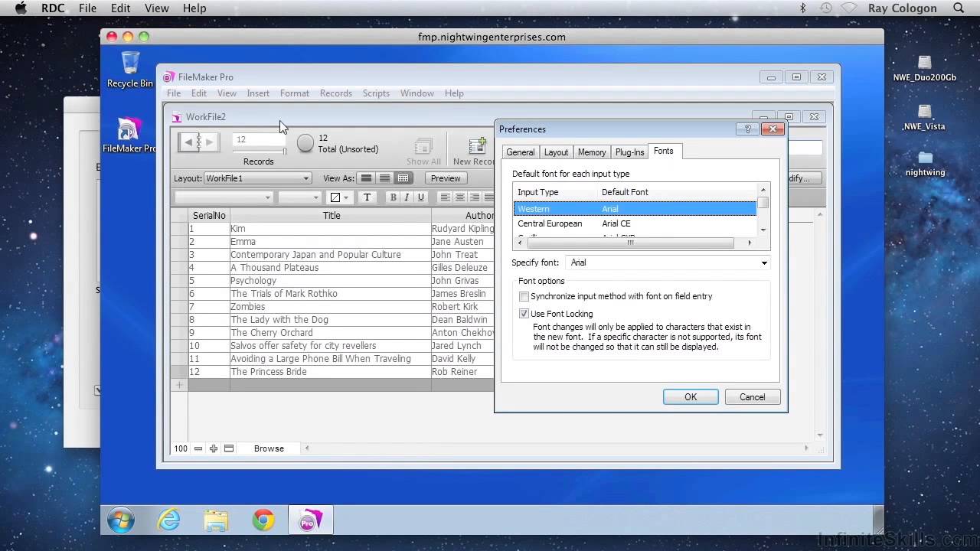Align text left
Viewport: 980px width, 551px height.
click(x=446, y=197)
